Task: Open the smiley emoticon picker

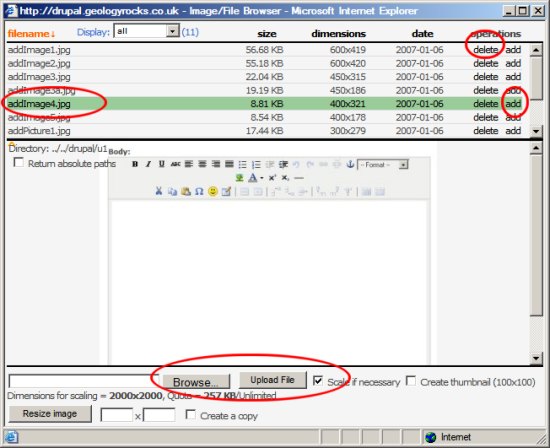Action: click(x=213, y=191)
